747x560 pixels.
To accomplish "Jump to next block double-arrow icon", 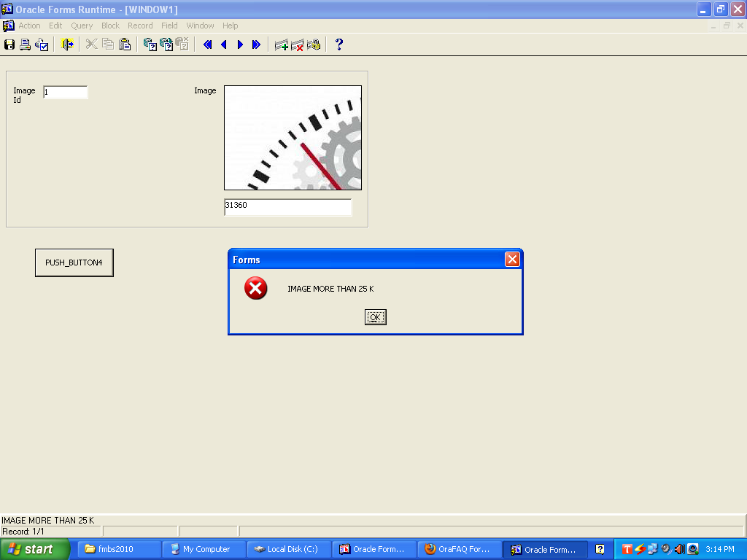I will [x=256, y=44].
